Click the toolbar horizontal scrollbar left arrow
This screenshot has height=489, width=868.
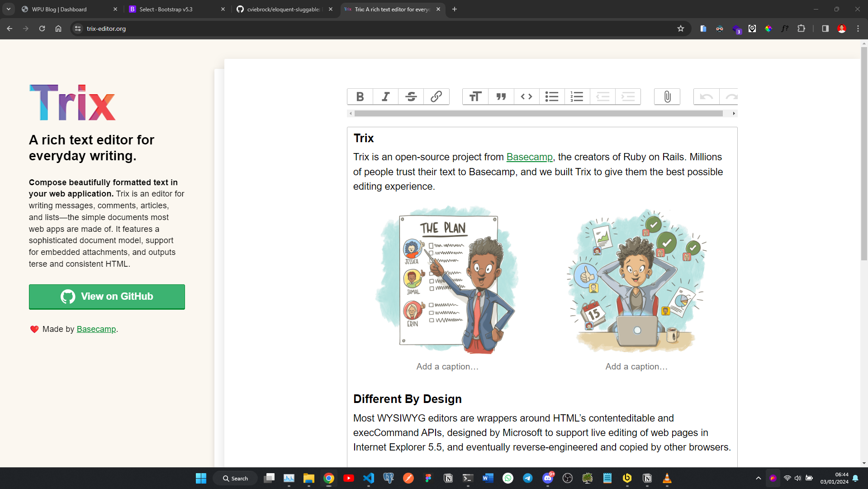point(351,114)
